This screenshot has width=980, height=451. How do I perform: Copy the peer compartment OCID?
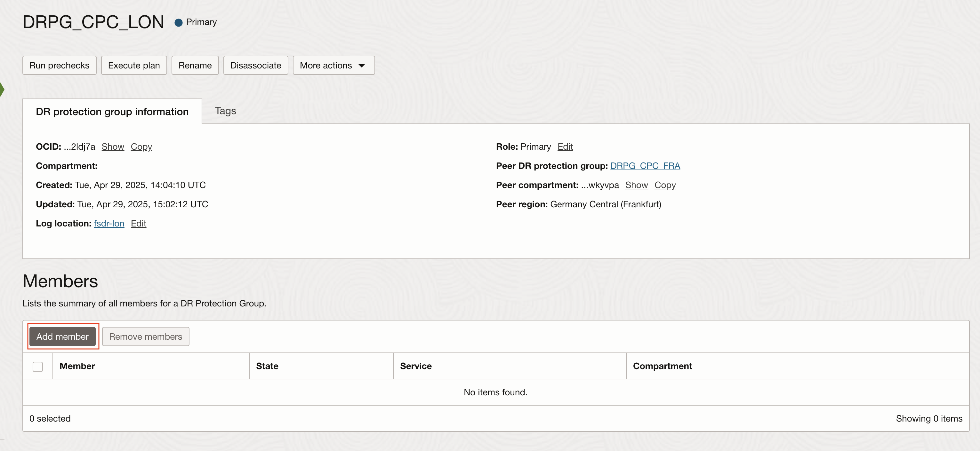coord(665,185)
